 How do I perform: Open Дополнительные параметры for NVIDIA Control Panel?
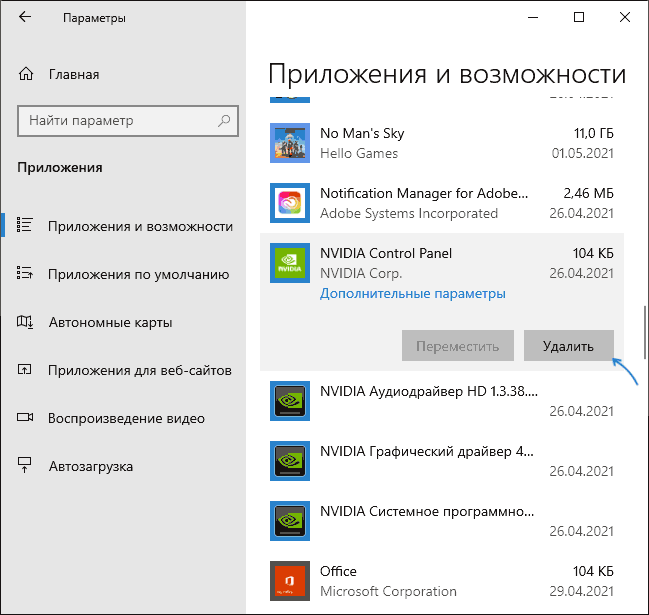[413, 293]
